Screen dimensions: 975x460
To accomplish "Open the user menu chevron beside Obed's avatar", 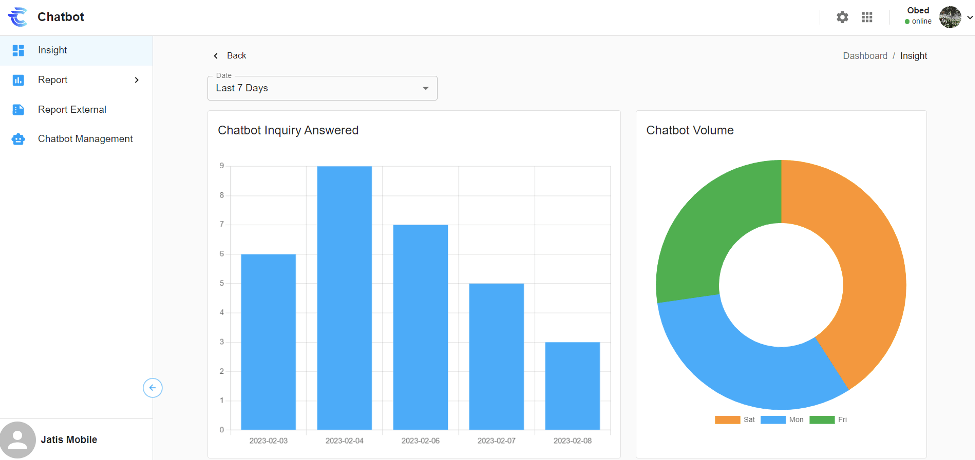I will pyautogui.click(x=968, y=17).
